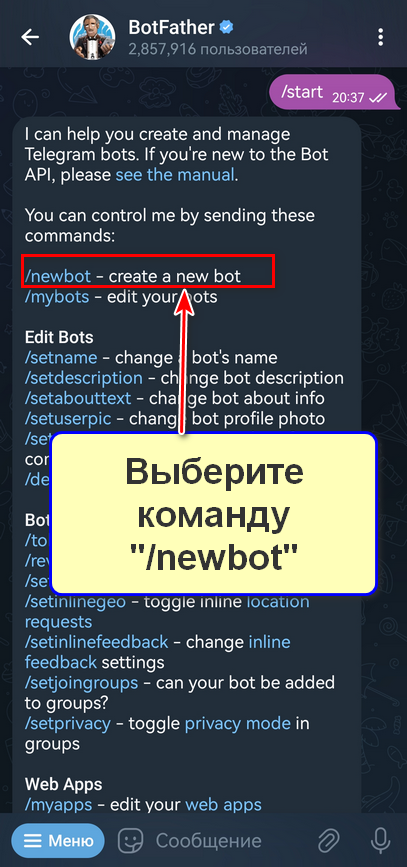
Task: Tap the back arrow icon
Action: click(x=29, y=37)
